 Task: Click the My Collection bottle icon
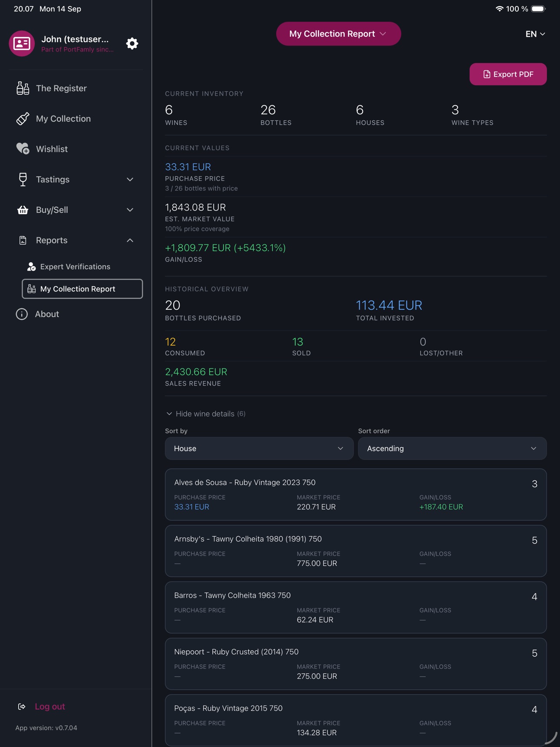(23, 119)
